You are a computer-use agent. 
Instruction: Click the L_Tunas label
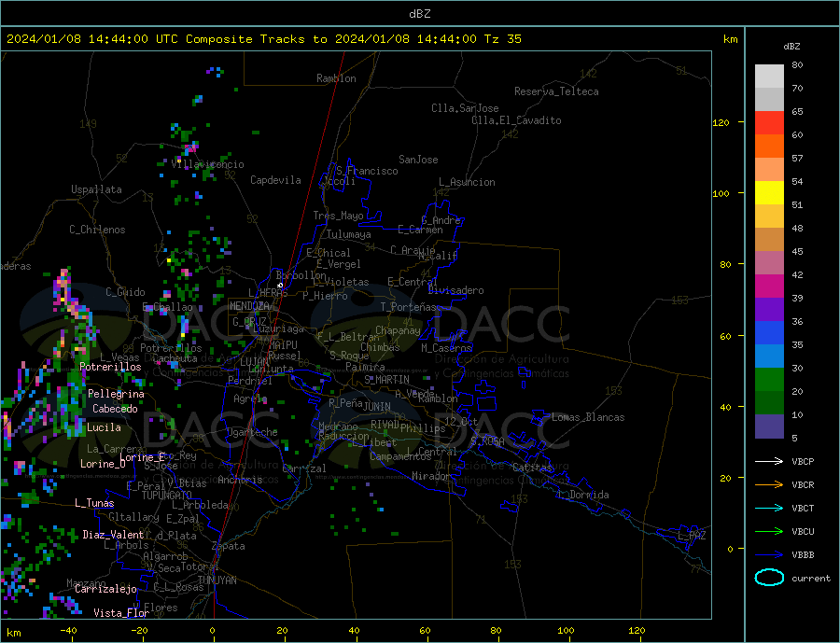tap(94, 503)
